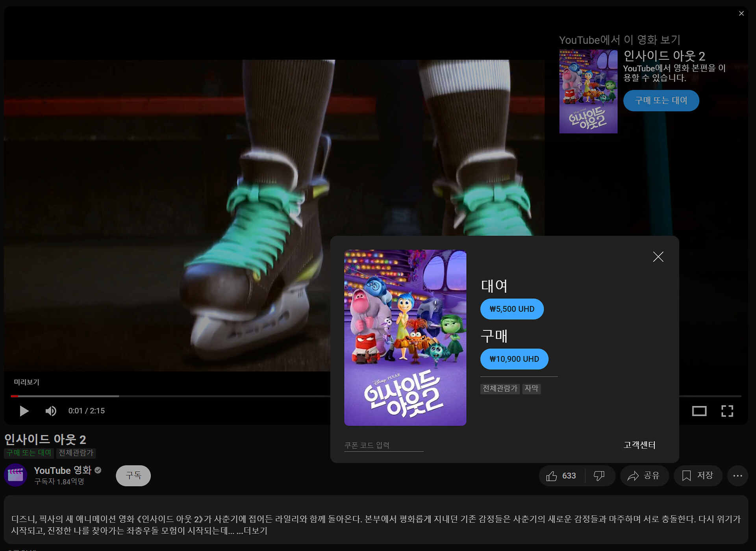The width and height of the screenshot is (756, 551).
Task: Subscribe to YouTube 영화 channel
Action: 133,476
